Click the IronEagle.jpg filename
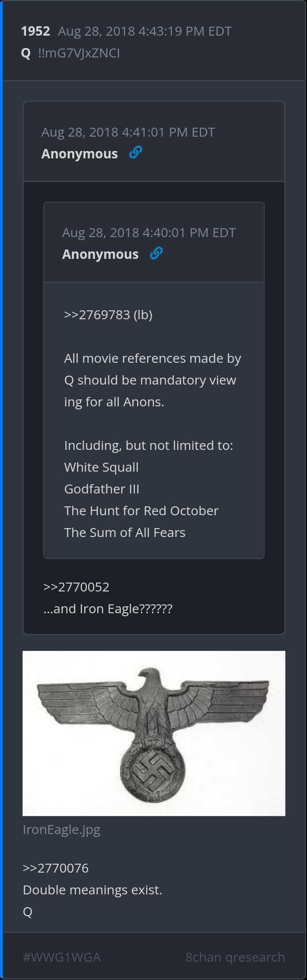 (x=61, y=830)
